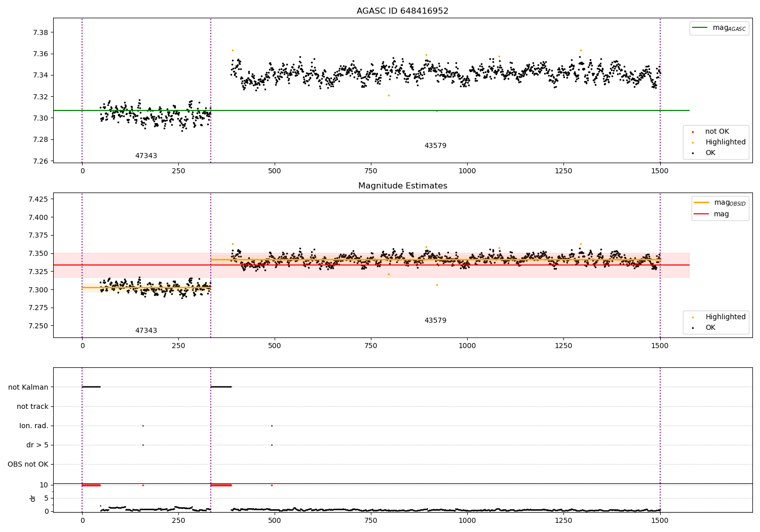Select the green line swatch beside mag AGASC
Screen dimensions: 760x532
tap(700, 28)
